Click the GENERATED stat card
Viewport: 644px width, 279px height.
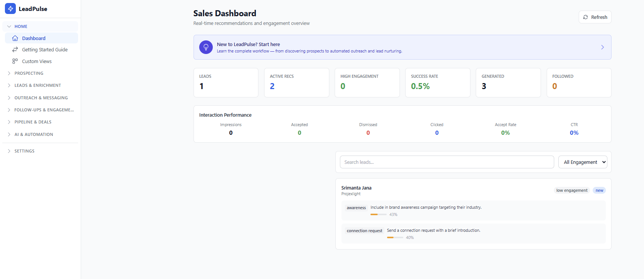click(x=508, y=83)
